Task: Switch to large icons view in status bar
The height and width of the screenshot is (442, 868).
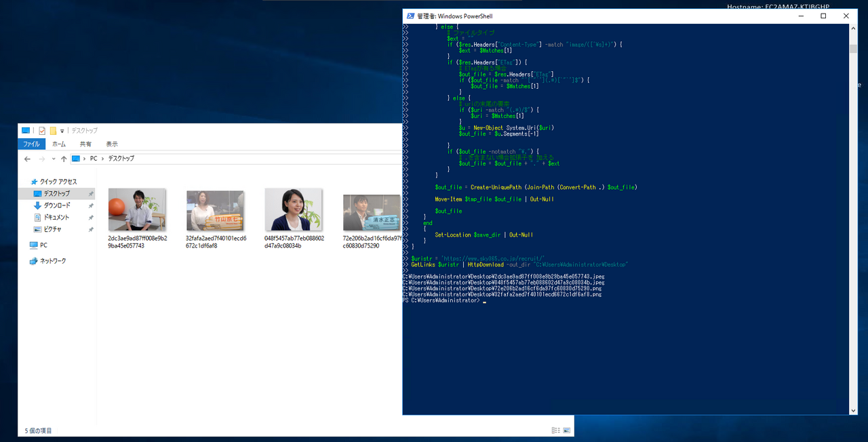Action: (x=568, y=430)
